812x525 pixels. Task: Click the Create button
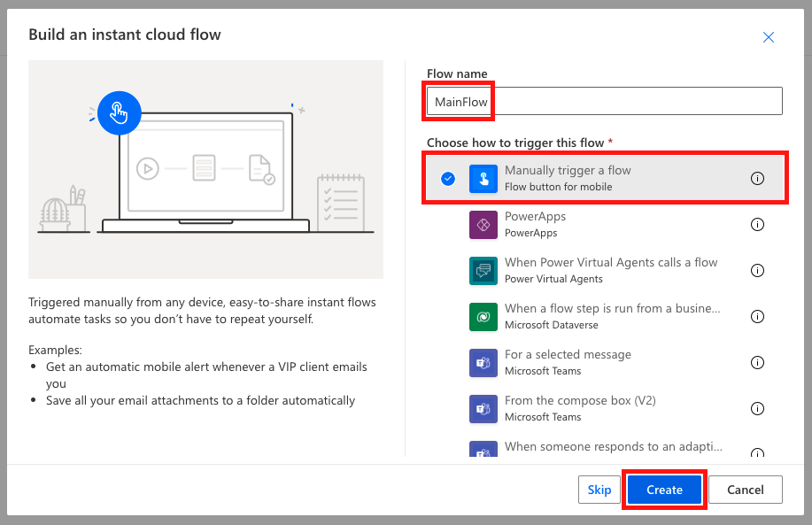click(x=663, y=489)
